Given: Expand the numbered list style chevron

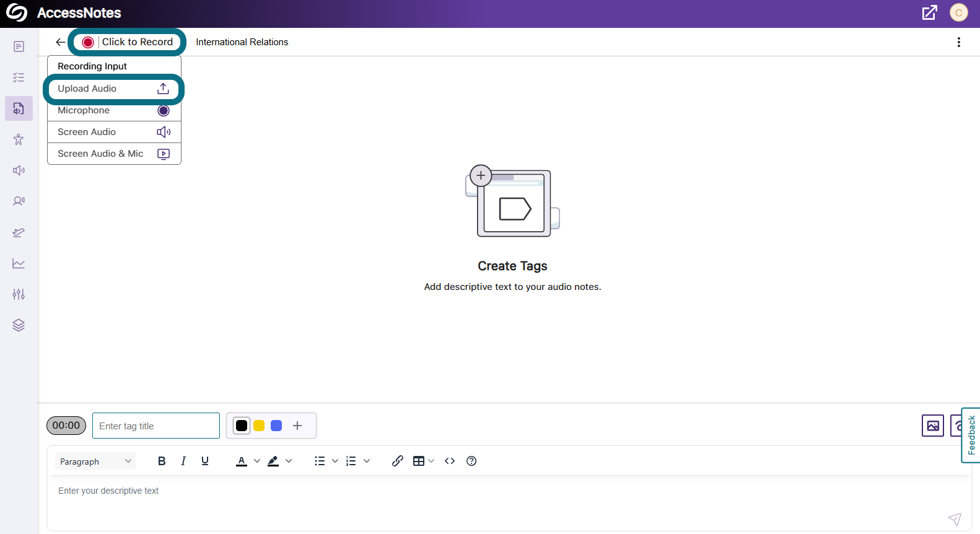Looking at the screenshot, I should pos(367,461).
